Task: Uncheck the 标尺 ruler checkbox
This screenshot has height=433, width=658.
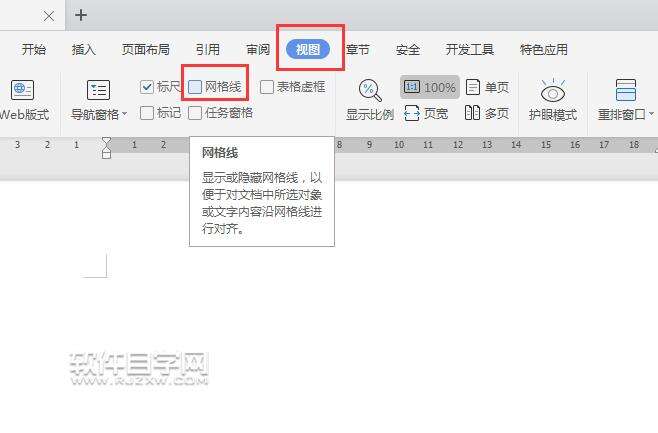Action: 146,87
